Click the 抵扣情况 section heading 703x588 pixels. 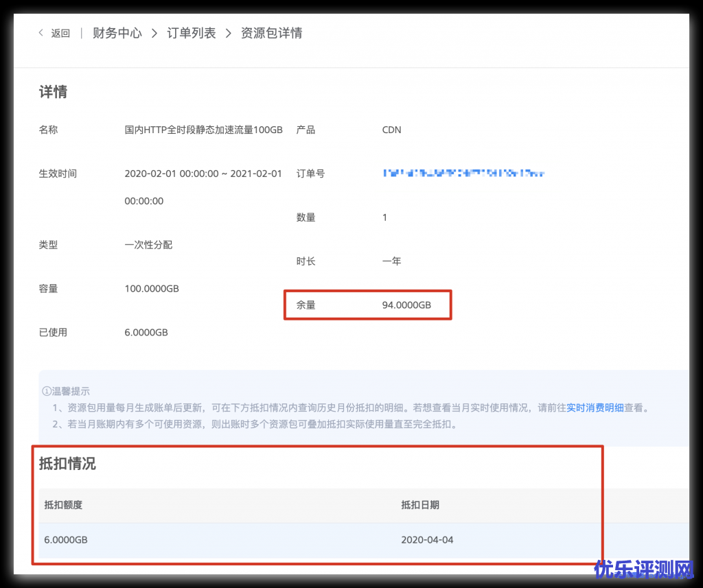(67, 464)
